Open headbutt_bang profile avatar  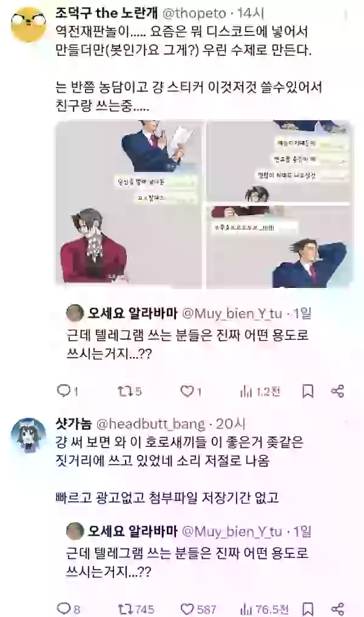(28, 434)
